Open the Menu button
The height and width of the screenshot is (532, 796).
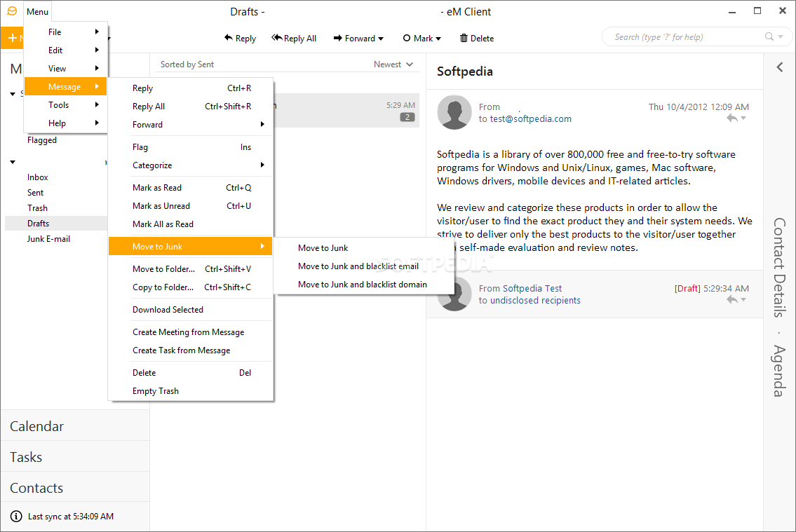pyautogui.click(x=38, y=11)
